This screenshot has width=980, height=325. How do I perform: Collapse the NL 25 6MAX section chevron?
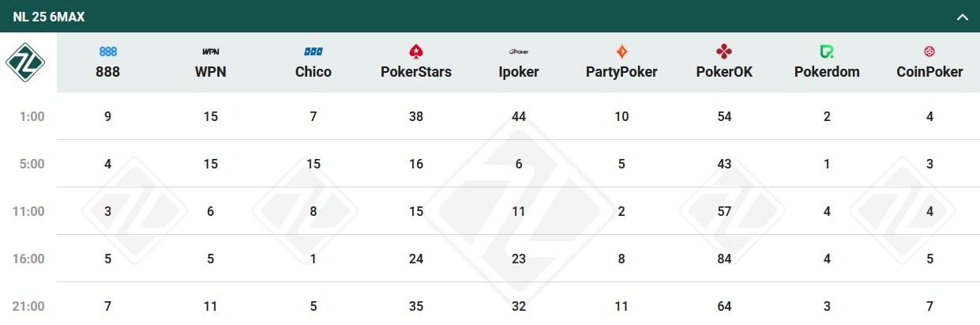point(962,17)
